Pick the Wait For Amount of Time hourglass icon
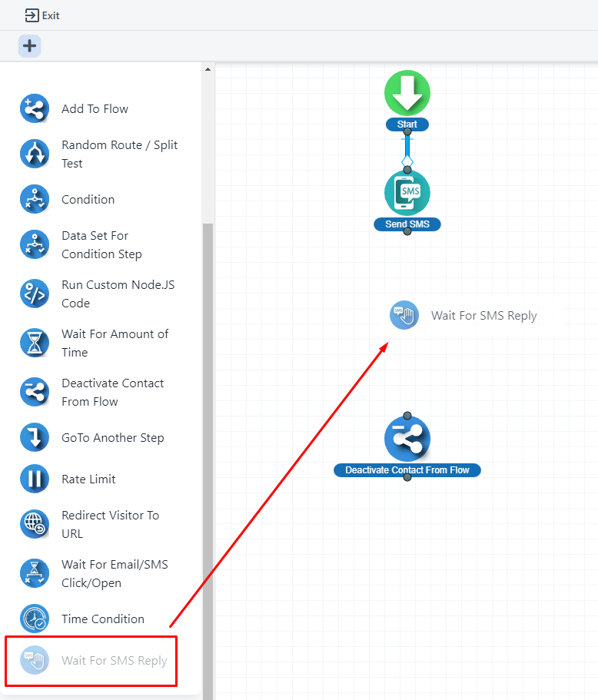The height and width of the screenshot is (700, 598). coord(34,343)
